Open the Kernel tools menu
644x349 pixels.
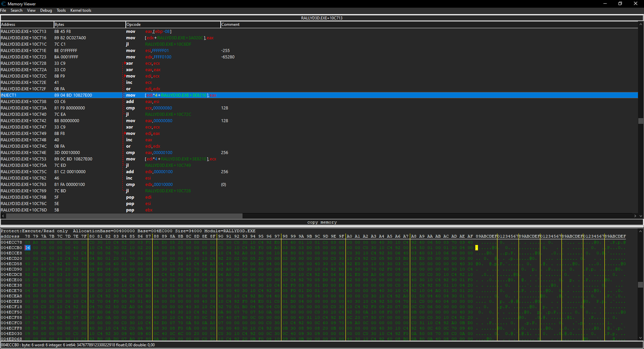(x=80, y=10)
